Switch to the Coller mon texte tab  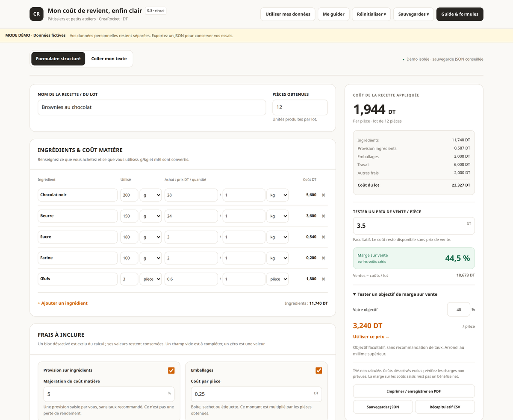tap(109, 59)
